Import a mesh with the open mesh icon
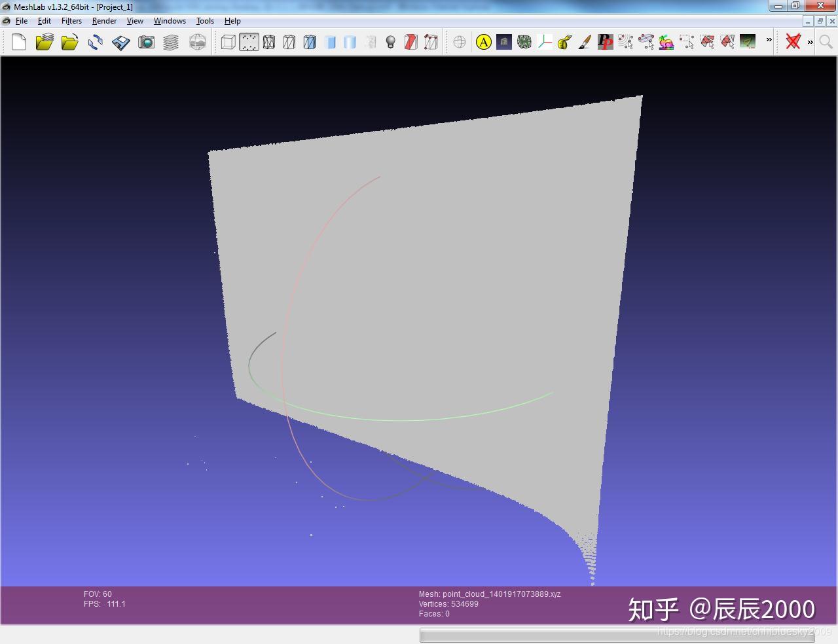 [70, 42]
